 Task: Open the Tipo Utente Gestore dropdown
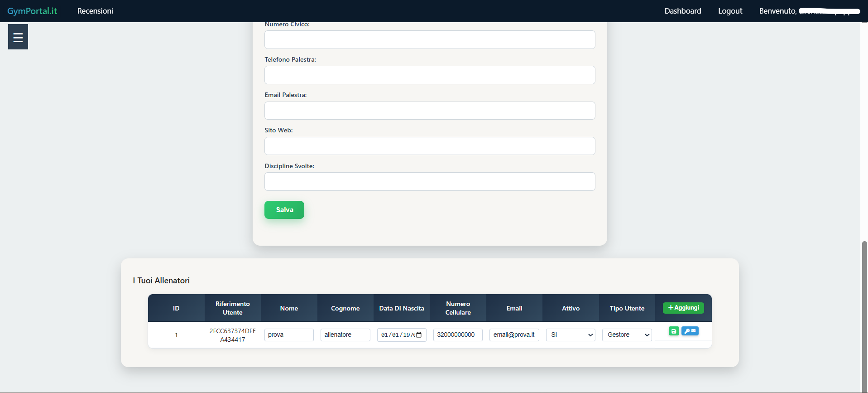point(627,335)
